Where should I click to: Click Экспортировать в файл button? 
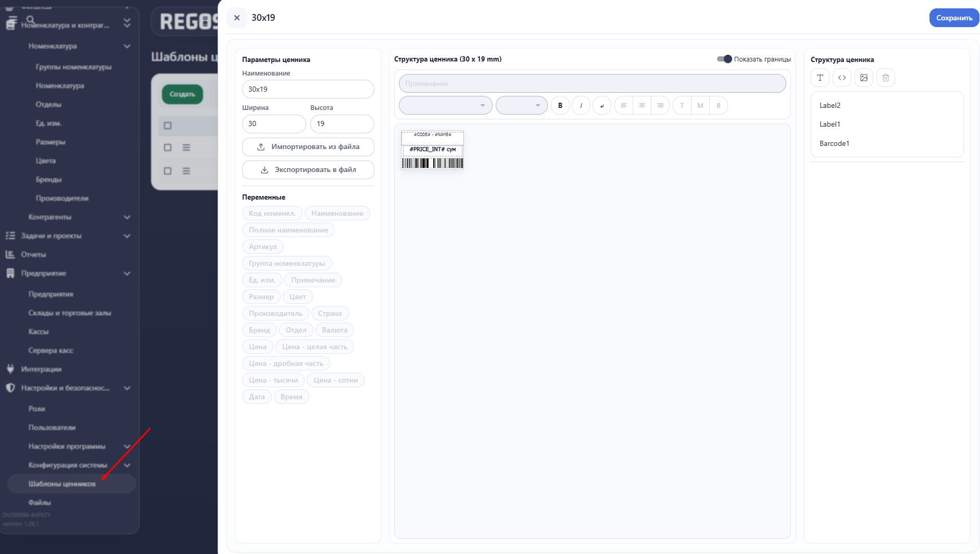[x=308, y=170]
